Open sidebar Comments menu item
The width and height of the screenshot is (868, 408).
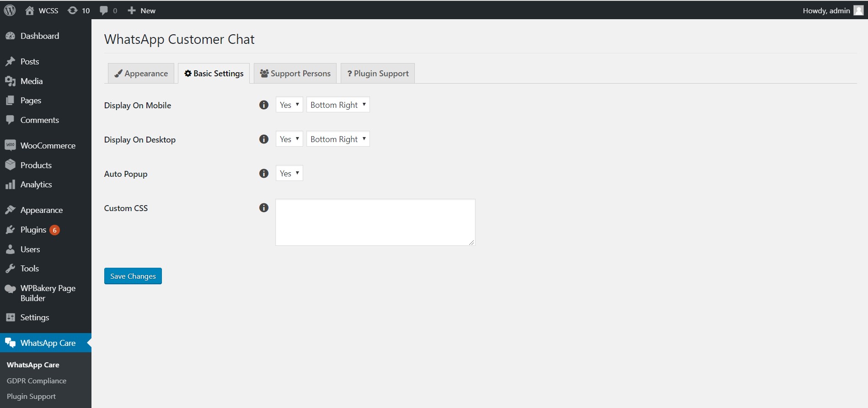46,120
